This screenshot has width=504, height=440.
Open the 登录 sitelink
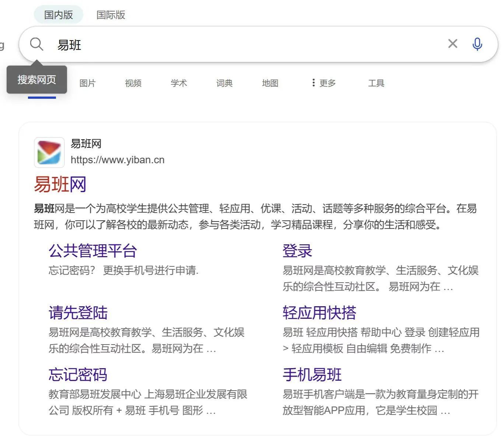[297, 251]
